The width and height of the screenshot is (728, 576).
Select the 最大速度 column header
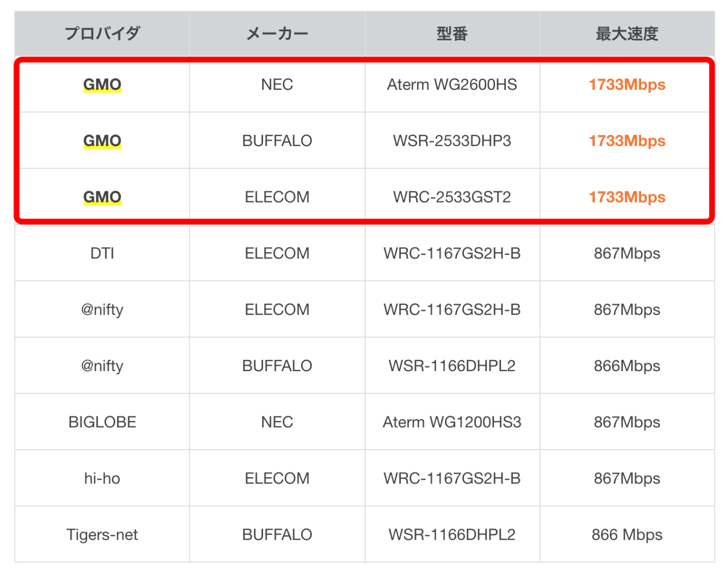[x=627, y=34]
